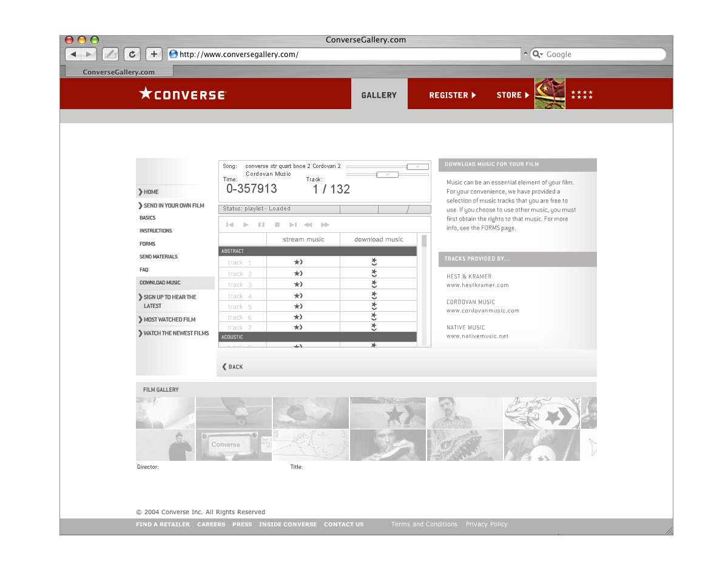The width and height of the screenshot is (728, 570).
Task: Open Forms in sidebar
Action: click(x=147, y=244)
